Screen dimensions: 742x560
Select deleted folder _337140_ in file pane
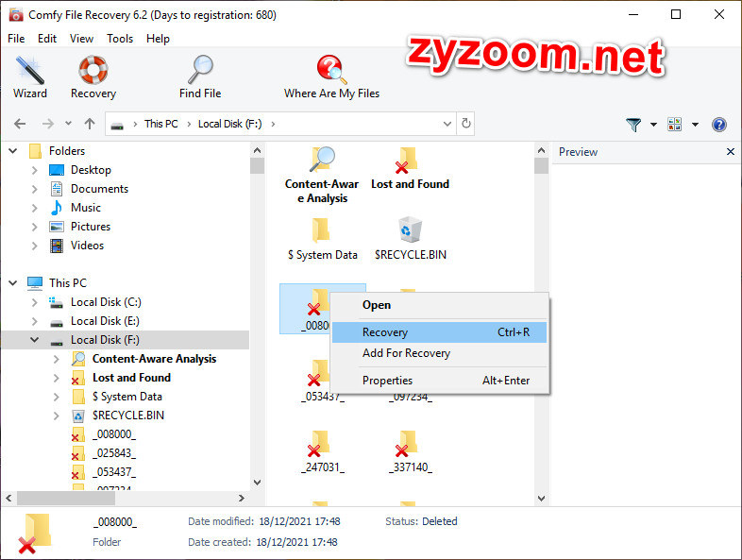click(411, 451)
